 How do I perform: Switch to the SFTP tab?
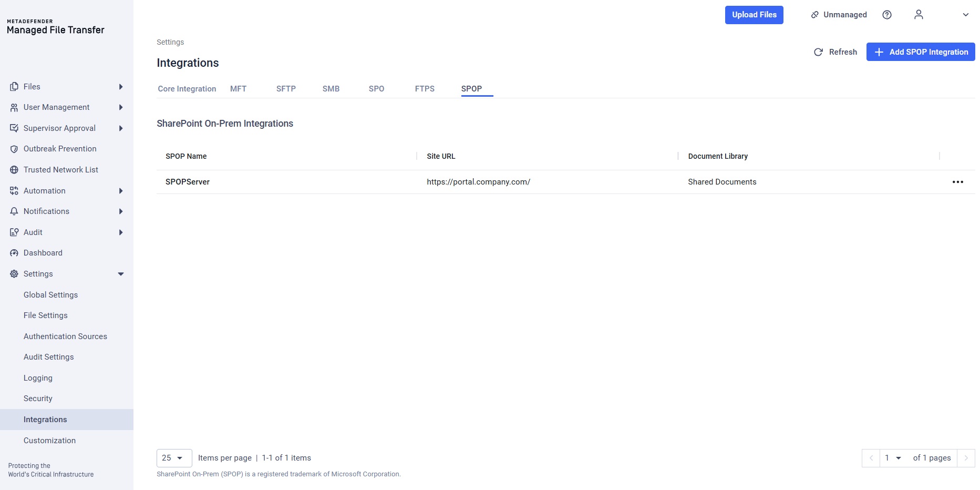click(286, 89)
